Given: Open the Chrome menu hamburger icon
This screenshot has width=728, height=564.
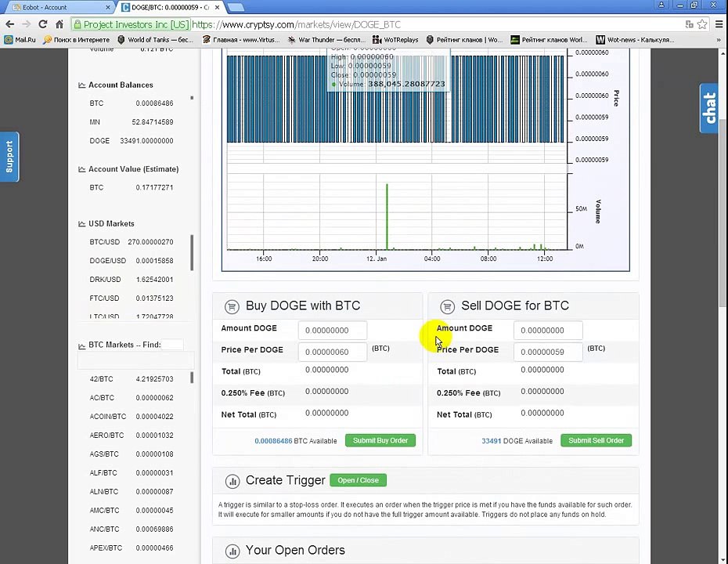Looking at the screenshot, I should click(719, 24).
